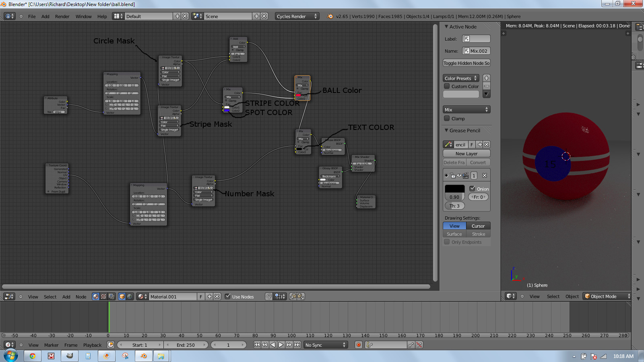Toggle grease pencil layer visibility eye
The width and height of the screenshot is (644, 362).
(x=459, y=175)
